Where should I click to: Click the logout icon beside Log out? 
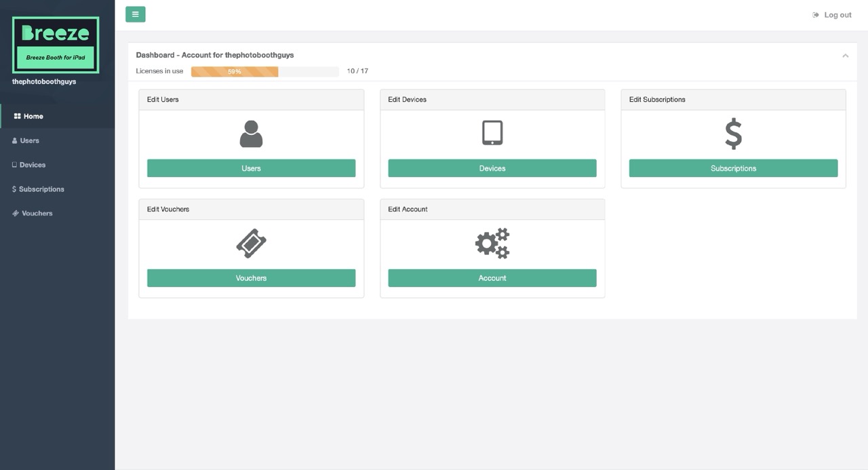tap(816, 15)
